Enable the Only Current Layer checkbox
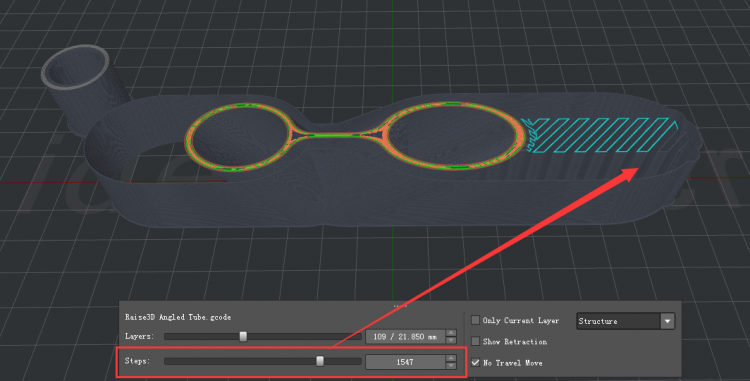The width and height of the screenshot is (750, 381). (x=475, y=320)
